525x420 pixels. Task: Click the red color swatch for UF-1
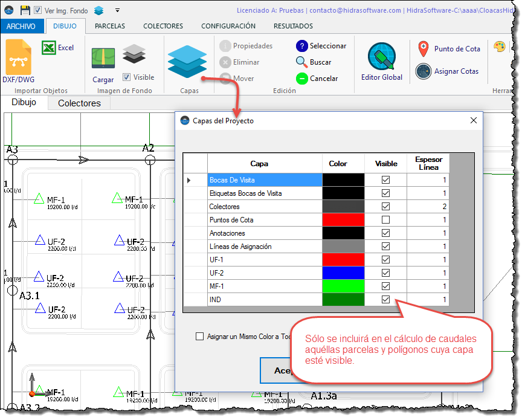tap(343, 260)
